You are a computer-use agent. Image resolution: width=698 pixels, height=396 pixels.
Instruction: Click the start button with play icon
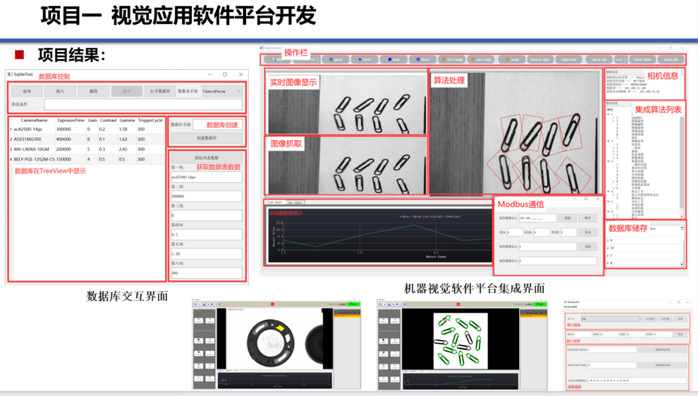coord(365,59)
